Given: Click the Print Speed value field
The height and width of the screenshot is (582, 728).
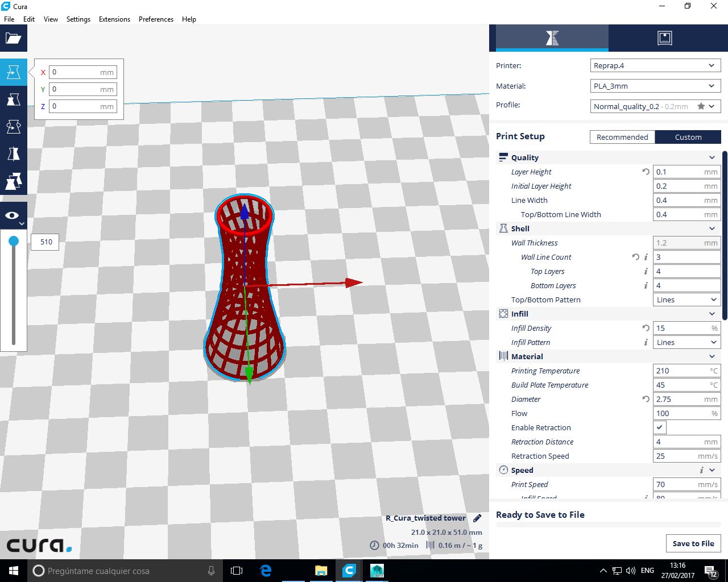Looking at the screenshot, I should tap(687, 484).
